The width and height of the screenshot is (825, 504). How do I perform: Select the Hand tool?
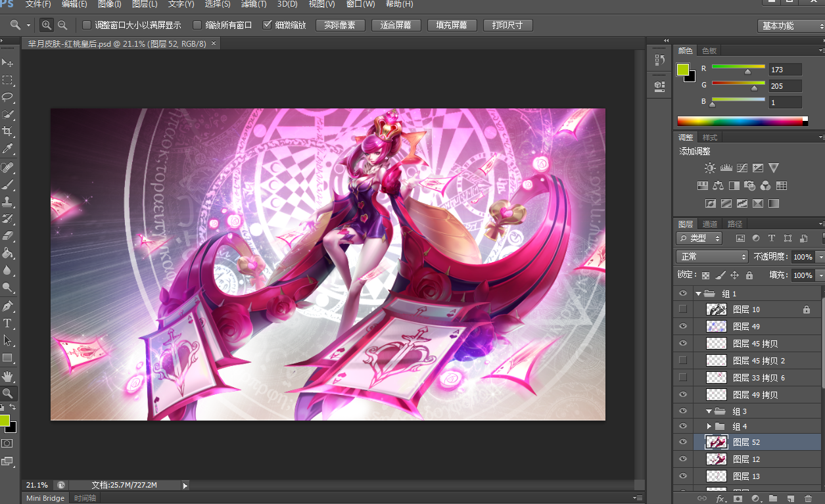(7, 376)
